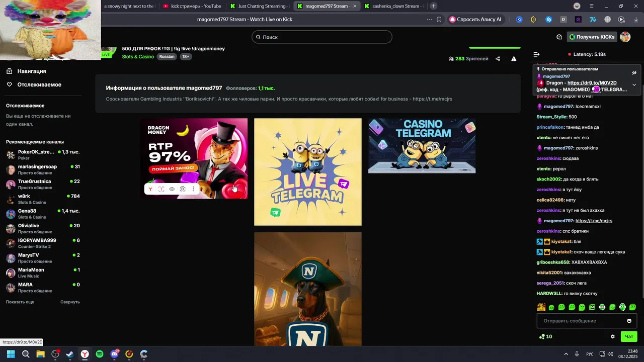Image resolution: width=644 pixels, height=362 pixels.
Task: Open Windows Start menu
Action: pyautogui.click(x=11, y=354)
